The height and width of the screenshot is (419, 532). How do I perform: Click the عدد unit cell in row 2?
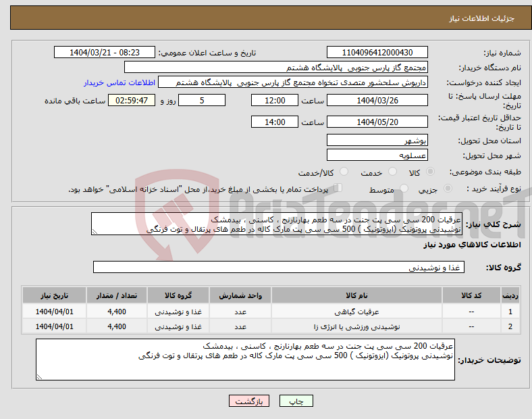click(x=240, y=326)
